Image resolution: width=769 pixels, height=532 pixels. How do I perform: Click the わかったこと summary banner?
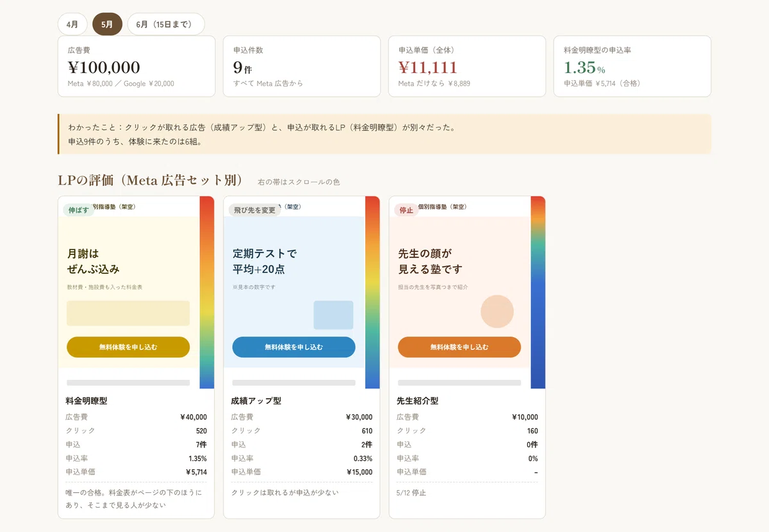pyautogui.click(x=384, y=134)
